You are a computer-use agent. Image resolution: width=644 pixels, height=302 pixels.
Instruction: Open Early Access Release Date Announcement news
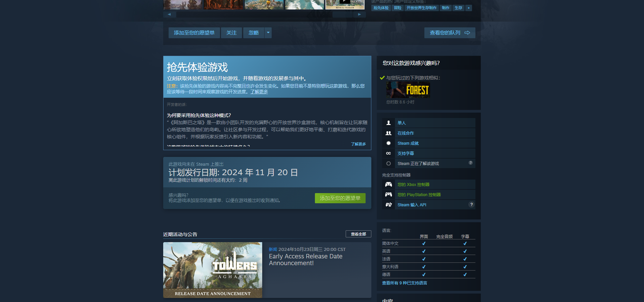pyautogui.click(x=305, y=260)
